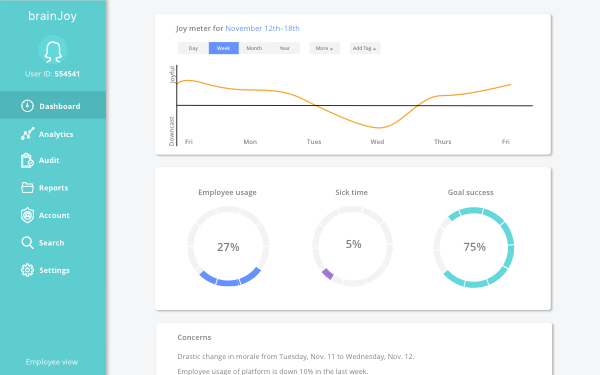The image size is (600, 375).
Task: Open the Search section
Action: [x=53, y=243]
